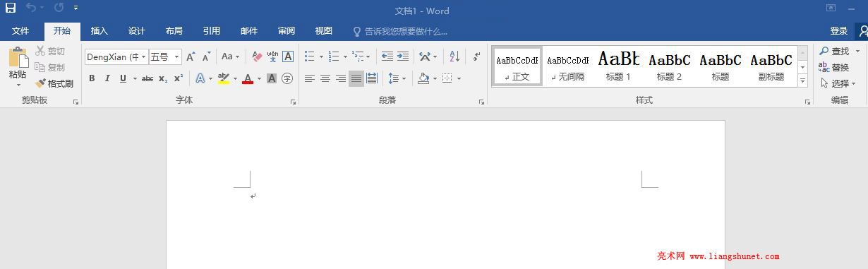
Task: Click the Save icon in title bar
Action: pyautogui.click(x=11, y=8)
